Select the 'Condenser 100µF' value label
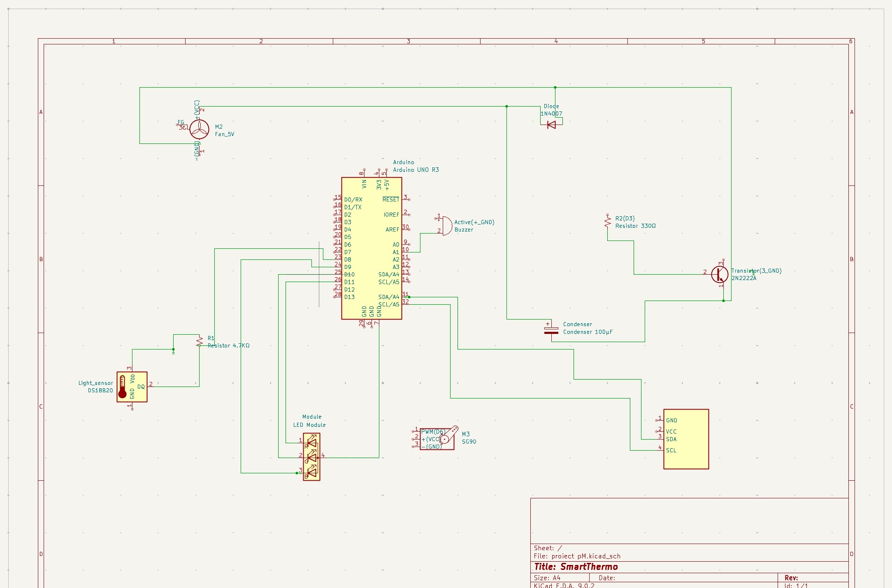The height and width of the screenshot is (588, 892). [x=588, y=332]
